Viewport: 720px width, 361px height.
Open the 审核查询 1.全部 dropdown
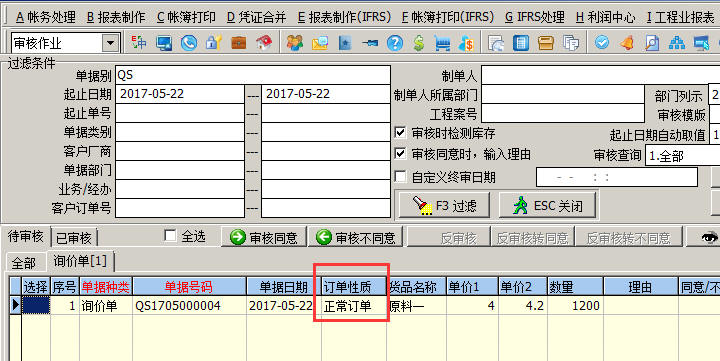pos(683,157)
